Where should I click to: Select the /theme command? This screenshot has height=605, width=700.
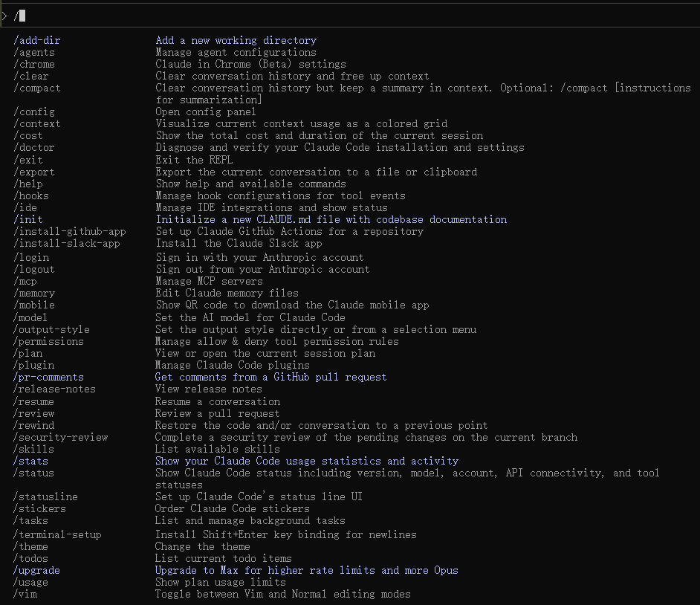pyautogui.click(x=30, y=546)
